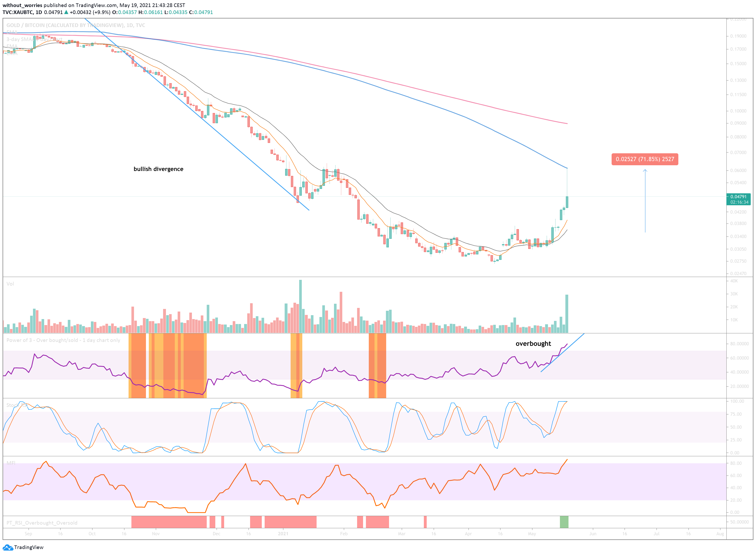The width and height of the screenshot is (756, 555).
Task: Select the Vol indicator legend
Action: point(10,284)
